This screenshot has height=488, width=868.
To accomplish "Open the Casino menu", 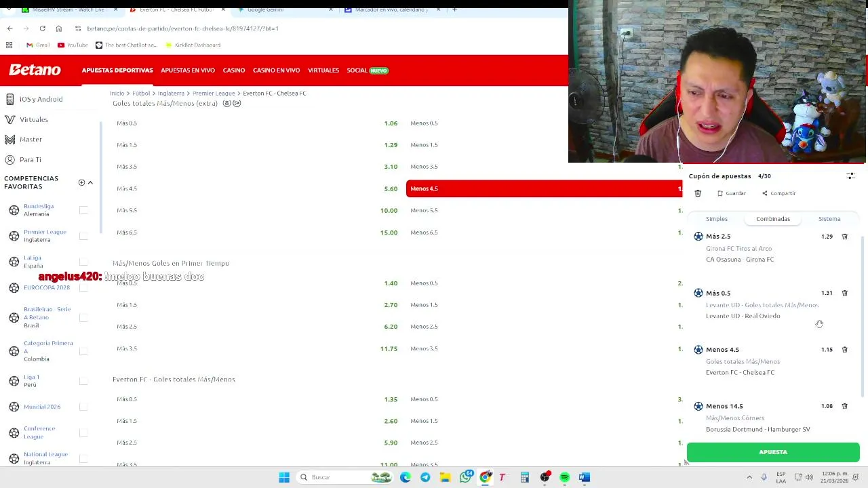I will (x=234, y=70).
